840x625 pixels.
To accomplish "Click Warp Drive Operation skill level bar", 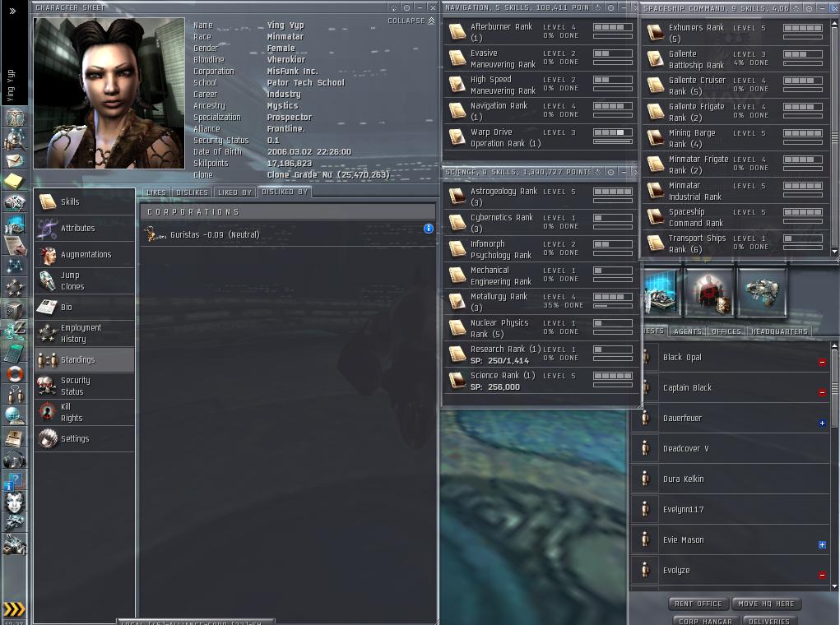I will (x=613, y=132).
